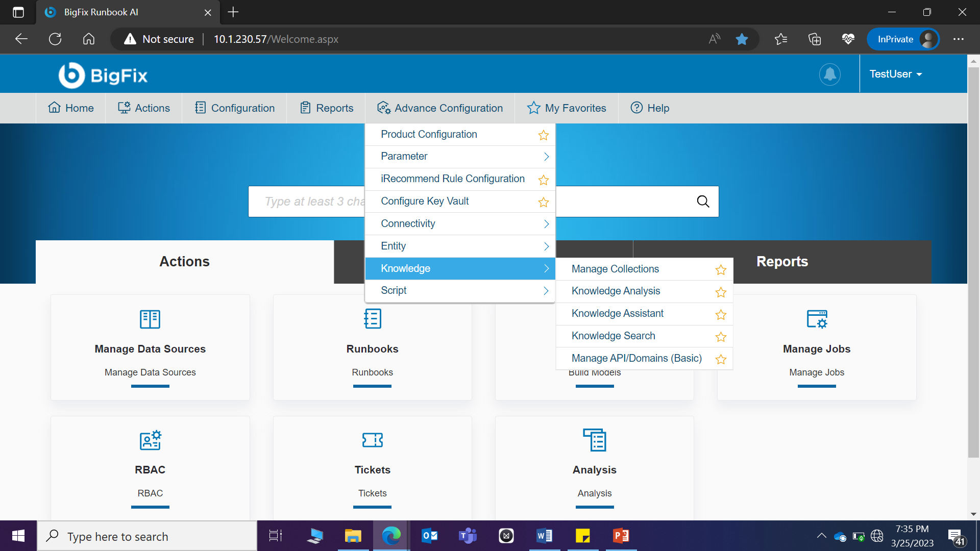The width and height of the screenshot is (980, 551).
Task: Select Knowledge Assistant from the submenu
Action: 617,313
